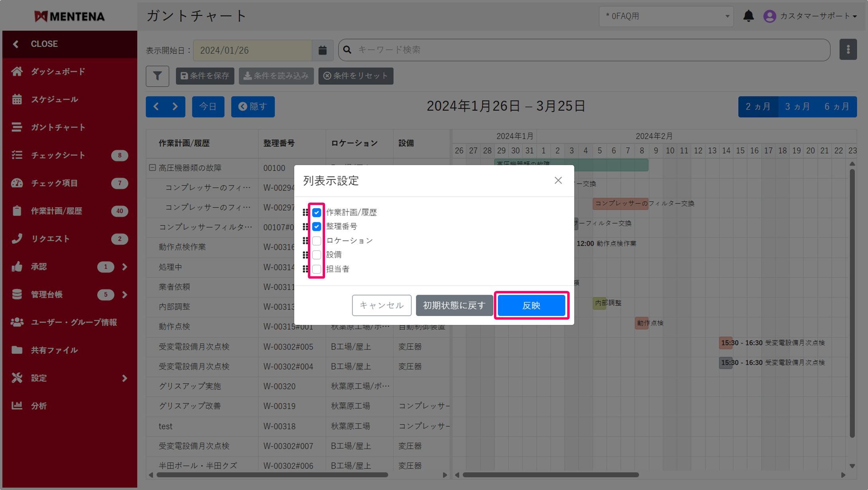Viewport: 868px width, 490px height.
Task: Click the 反映 apply button
Action: click(531, 305)
